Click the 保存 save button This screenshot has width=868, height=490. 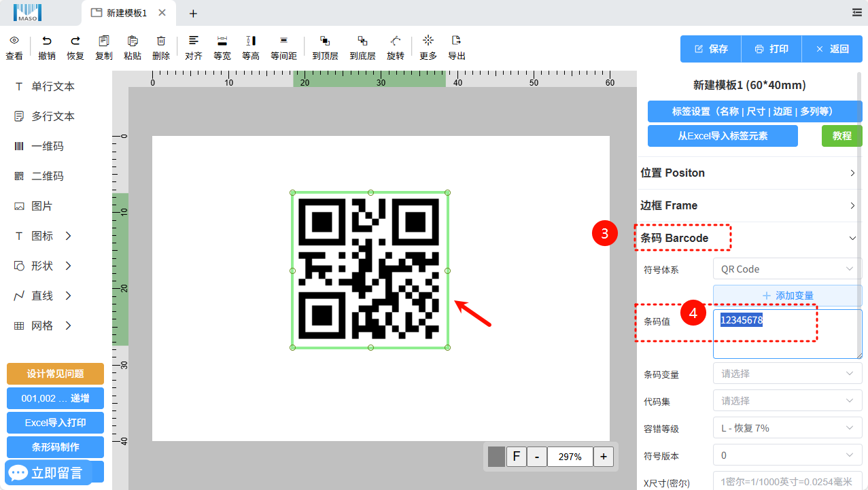pyautogui.click(x=711, y=49)
